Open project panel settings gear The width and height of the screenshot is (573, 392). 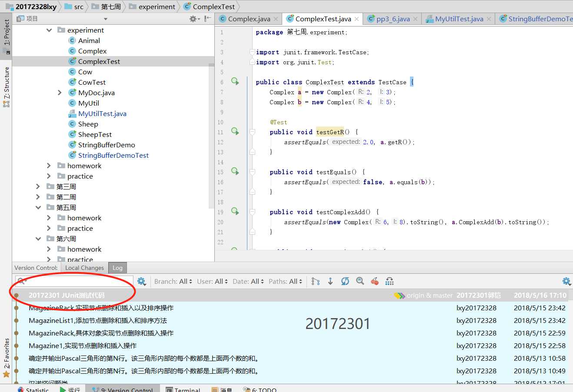(x=194, y=19)
